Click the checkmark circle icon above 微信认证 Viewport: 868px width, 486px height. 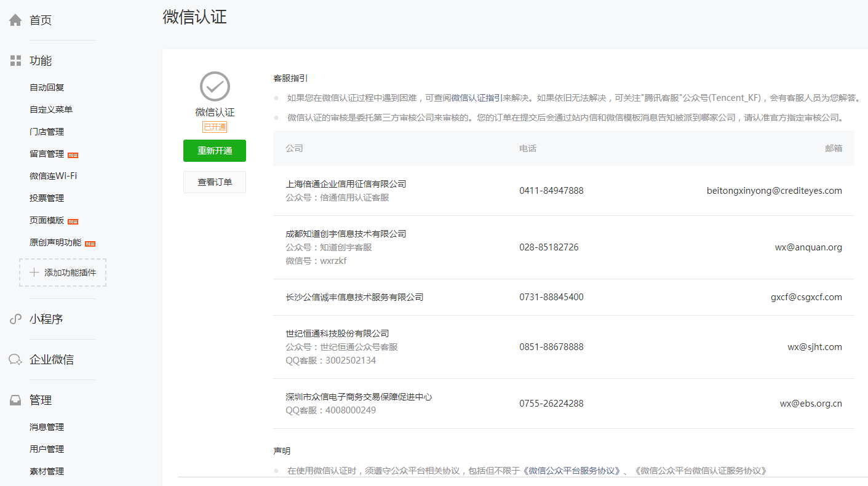coord(215,87)
